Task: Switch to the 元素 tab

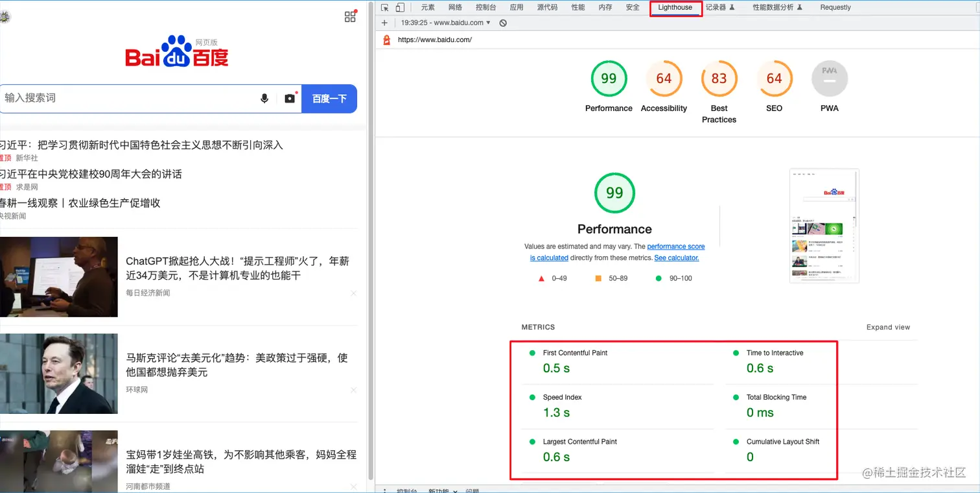Action: [428, 8]
